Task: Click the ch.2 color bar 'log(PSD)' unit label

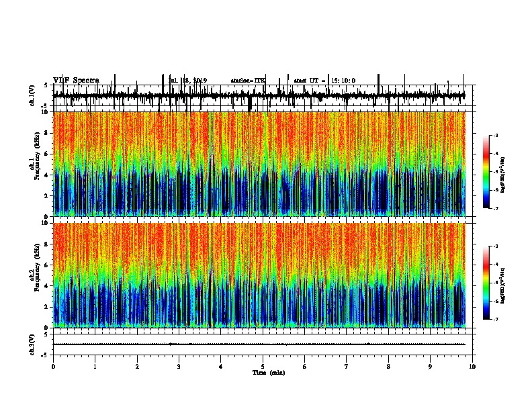Action: pos(502,285)
